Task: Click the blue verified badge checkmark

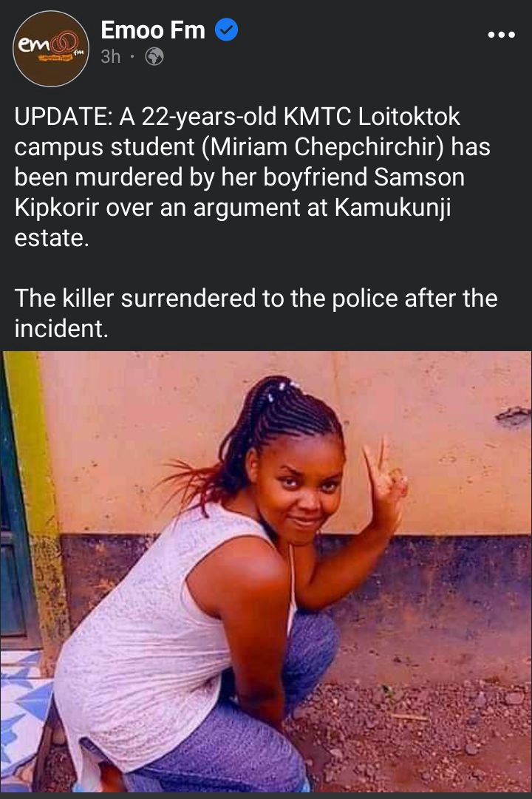Action: click(226, 30)
